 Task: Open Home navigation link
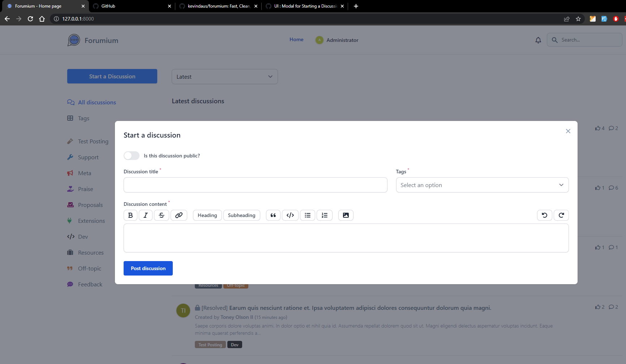296,39
